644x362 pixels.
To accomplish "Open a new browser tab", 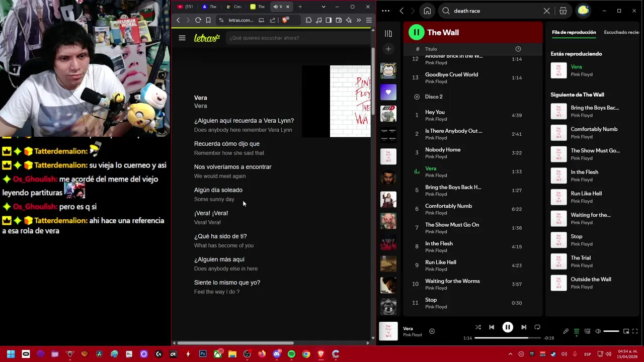I will point(300,7).
